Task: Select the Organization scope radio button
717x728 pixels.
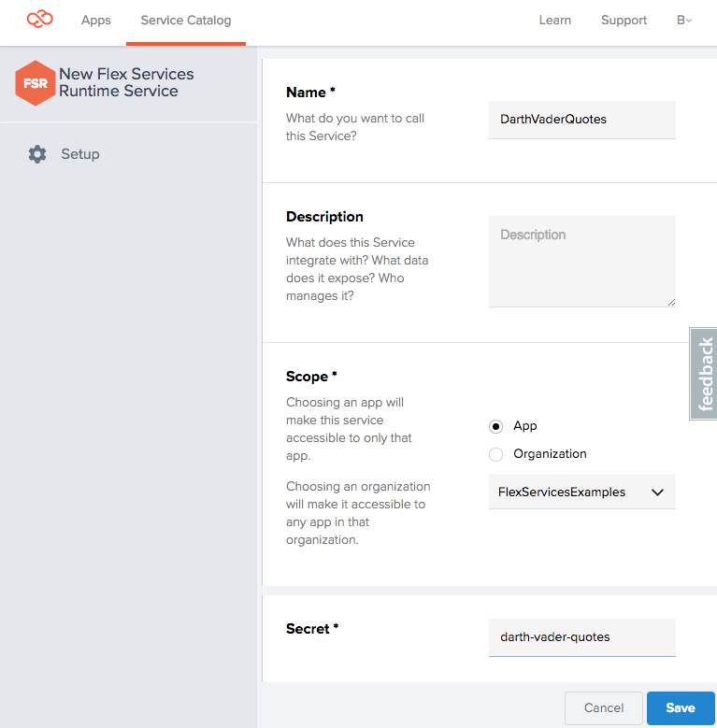Action: coord(496,454)
